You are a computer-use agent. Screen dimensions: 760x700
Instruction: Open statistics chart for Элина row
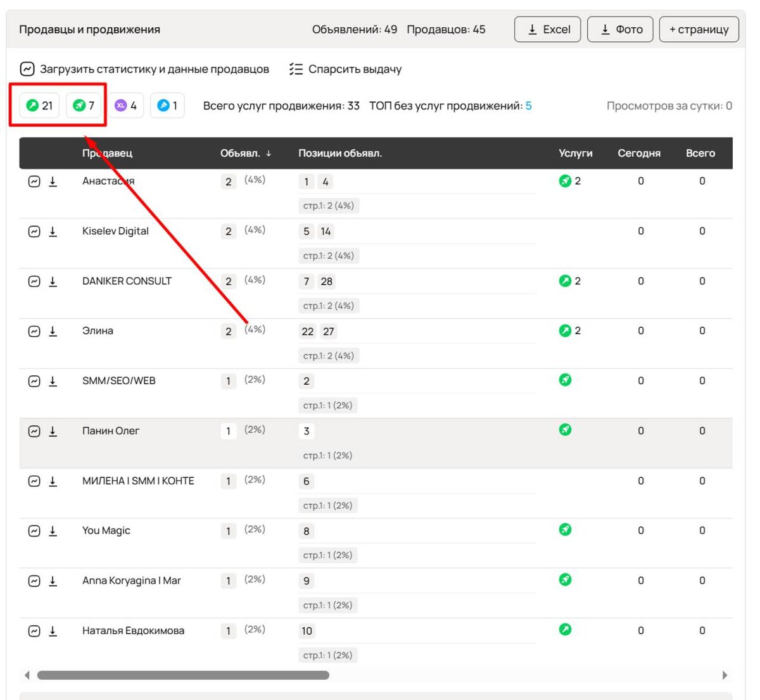[x=34, y=332]
